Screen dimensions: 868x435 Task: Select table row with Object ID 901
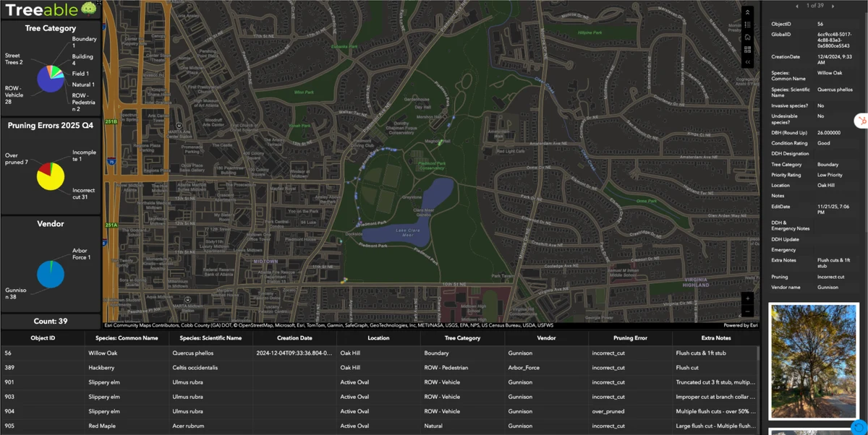click(379, 382)
